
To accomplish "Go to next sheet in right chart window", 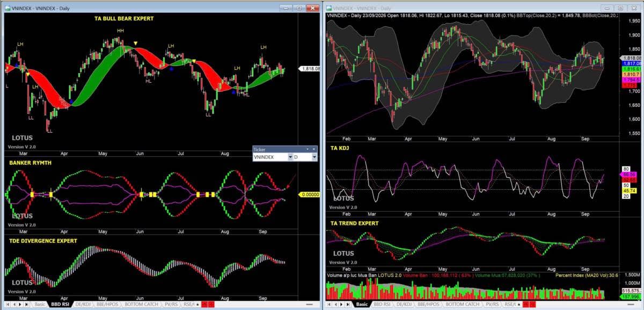I will pos(342,304).
